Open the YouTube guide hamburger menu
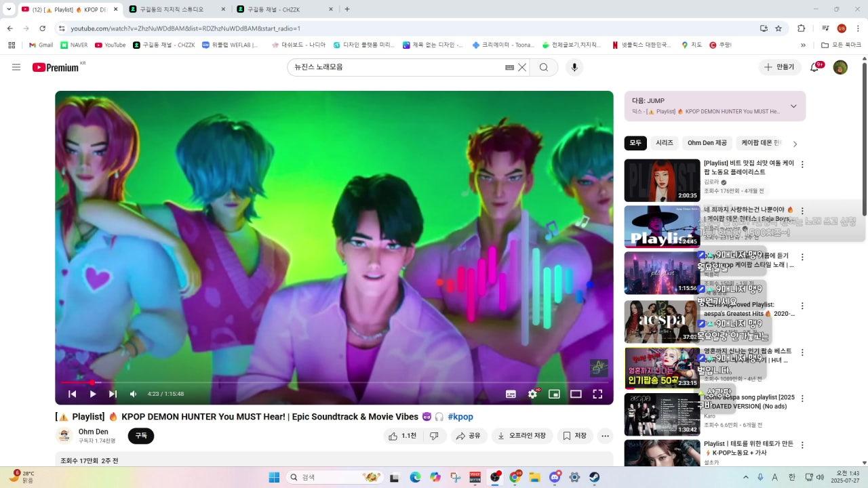This screenshot has height=488, width=868. pyautogui.click(x=16, y=67)
